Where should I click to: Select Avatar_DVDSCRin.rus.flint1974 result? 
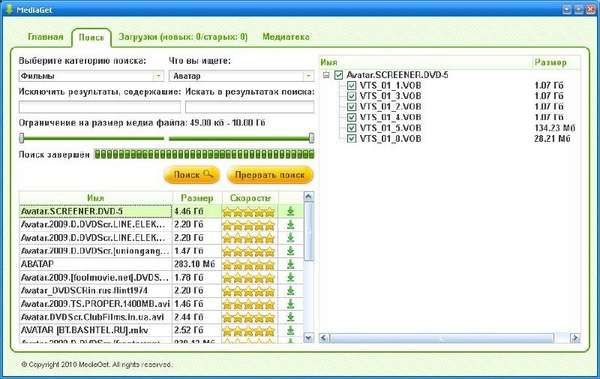(161, 291)
